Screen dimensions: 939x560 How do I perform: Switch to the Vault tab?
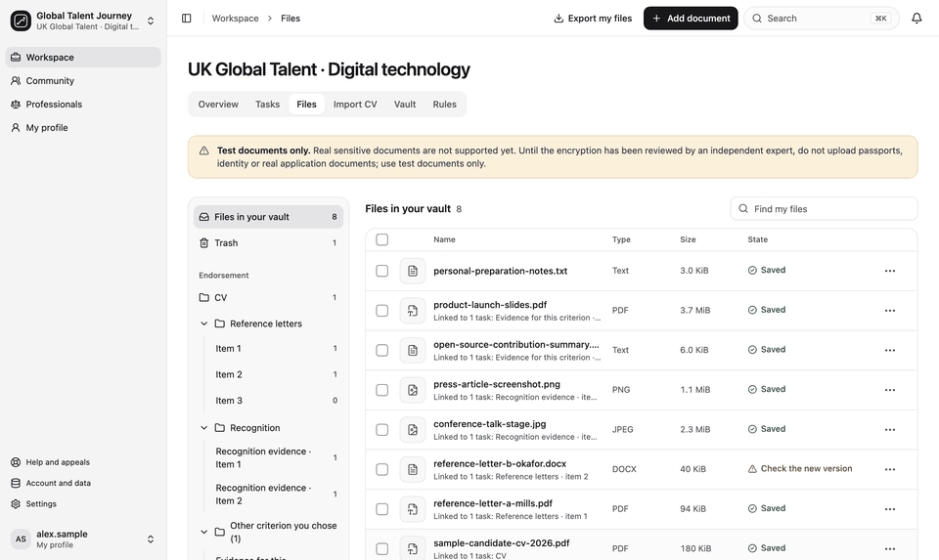point(405,105)
